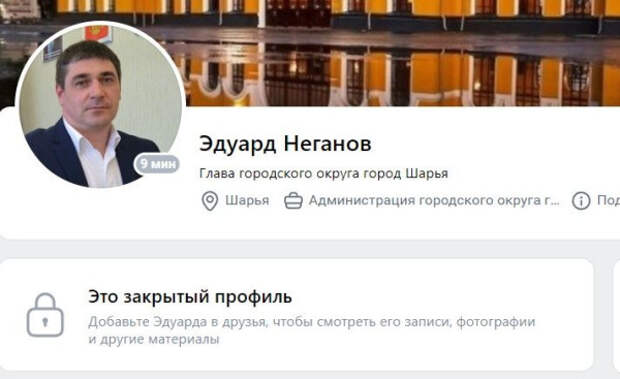Click the 'и другие материалы' text line
620x379 pixels.
coord(154,339)
